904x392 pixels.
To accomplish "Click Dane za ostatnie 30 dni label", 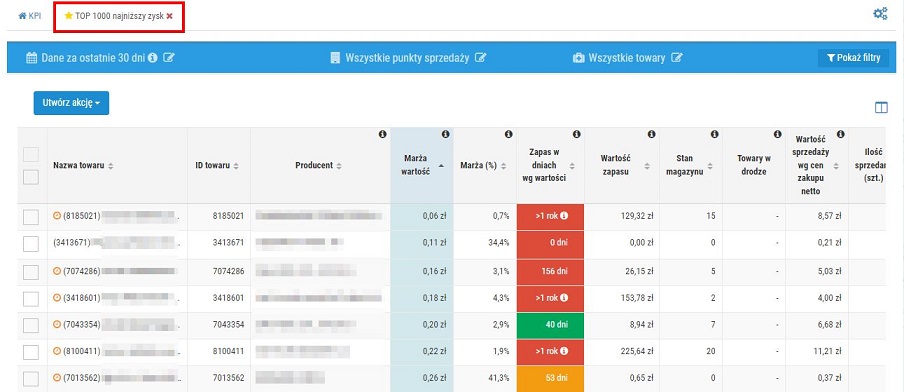I will click(x=93, y=58).
